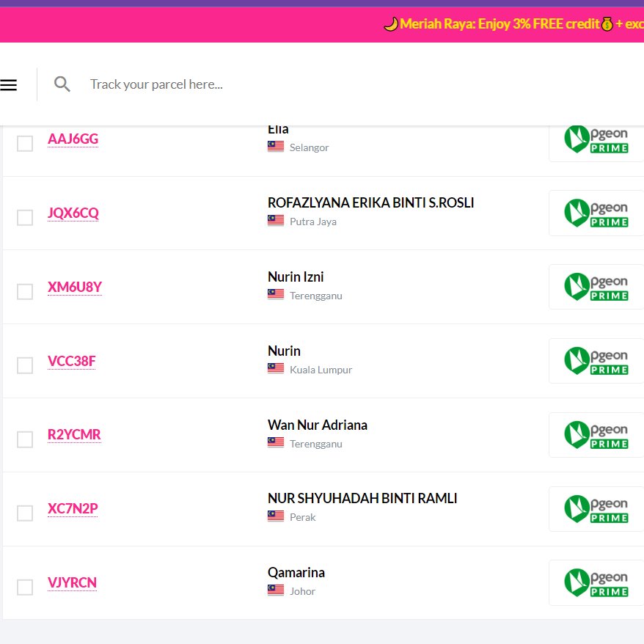Screen dimensions: 644x644
Task: Open order R2YCMR
Action: pos(74,434)
